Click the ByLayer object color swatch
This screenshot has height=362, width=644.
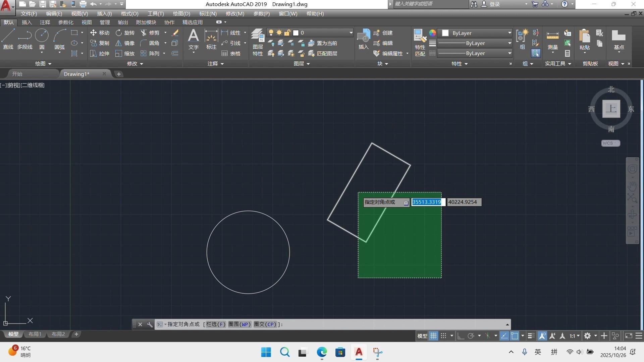tap(445, 33)
